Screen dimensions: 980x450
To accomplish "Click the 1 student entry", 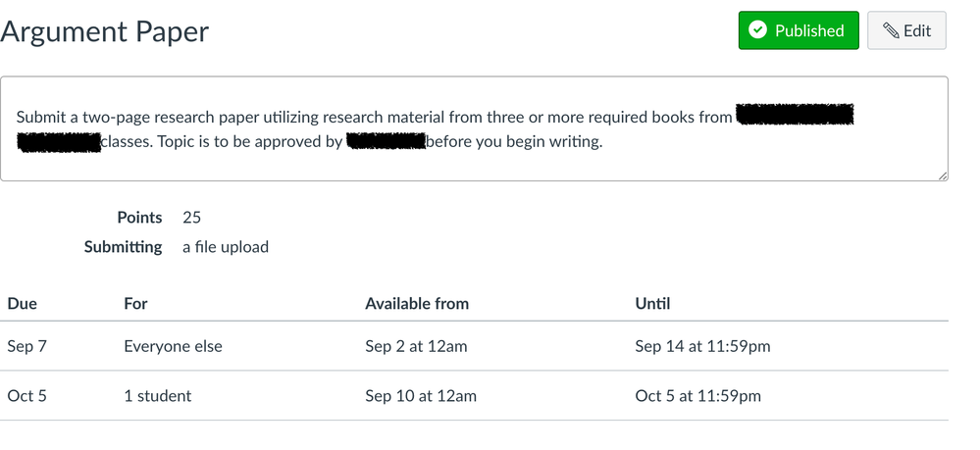I will pyautogui.click(x=157, y=396).
